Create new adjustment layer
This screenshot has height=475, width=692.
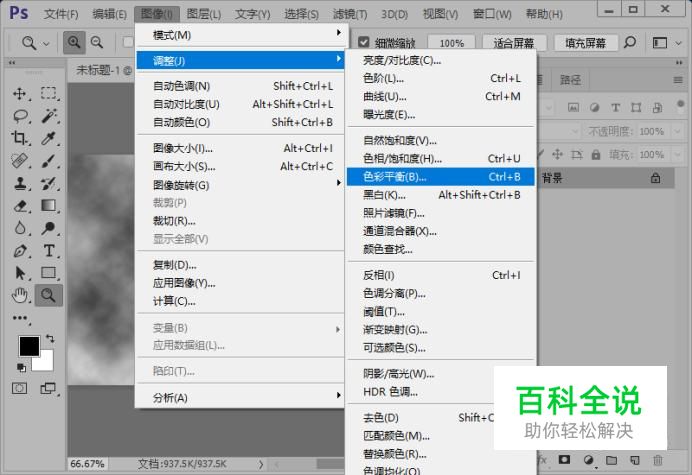pos(588,460)
